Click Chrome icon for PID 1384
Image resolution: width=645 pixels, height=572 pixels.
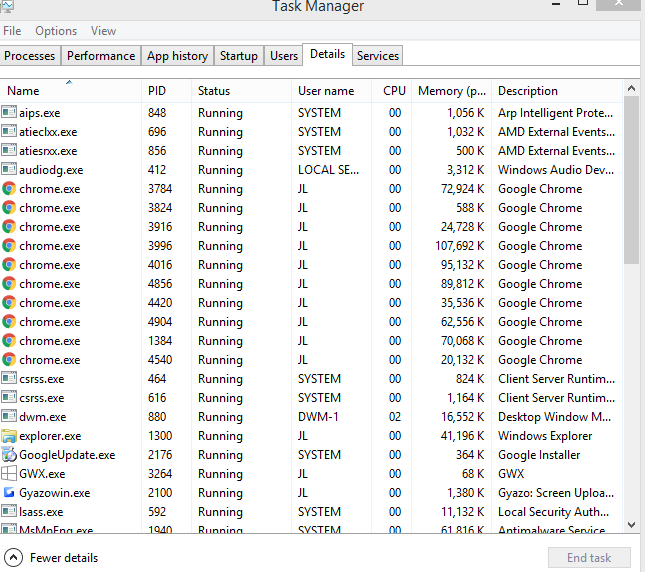point(9,340)
